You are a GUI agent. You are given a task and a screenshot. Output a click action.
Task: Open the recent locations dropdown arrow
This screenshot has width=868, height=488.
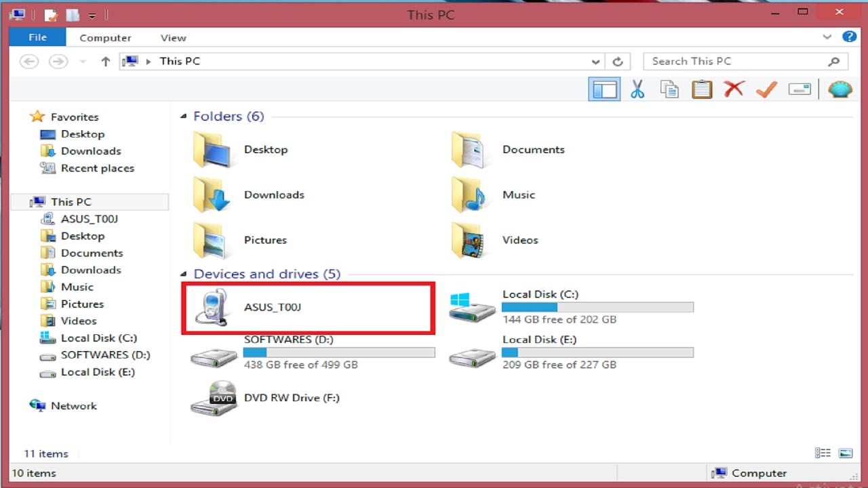(x=83, y=62)
